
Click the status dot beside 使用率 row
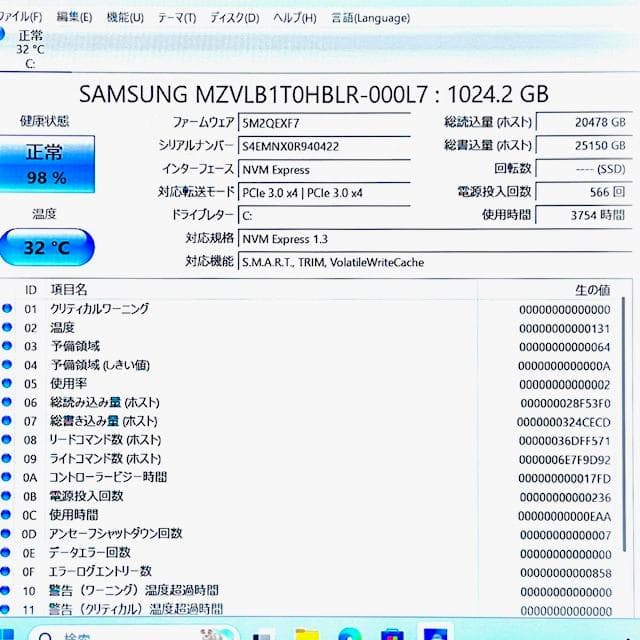8,384
